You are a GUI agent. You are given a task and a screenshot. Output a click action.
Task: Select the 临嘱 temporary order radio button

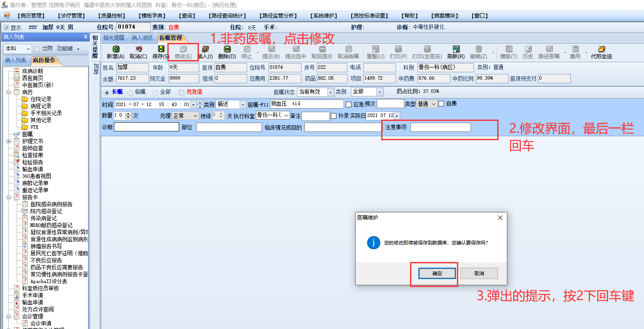point(131,92)
